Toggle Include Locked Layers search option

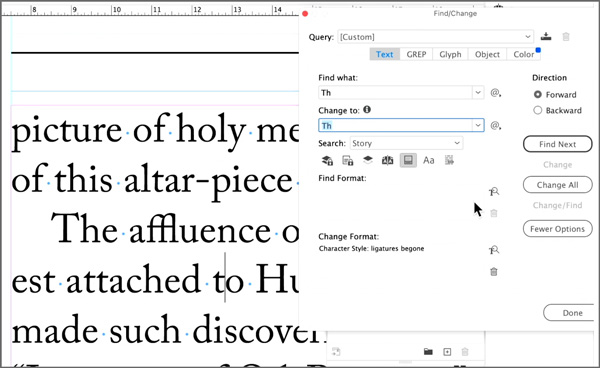[327, 160]
